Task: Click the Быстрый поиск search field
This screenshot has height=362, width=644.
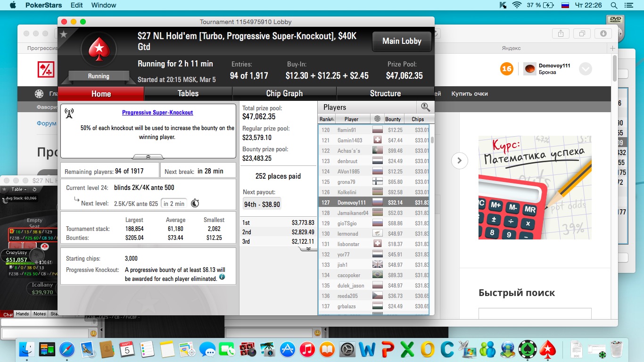Action: point(535,313)
